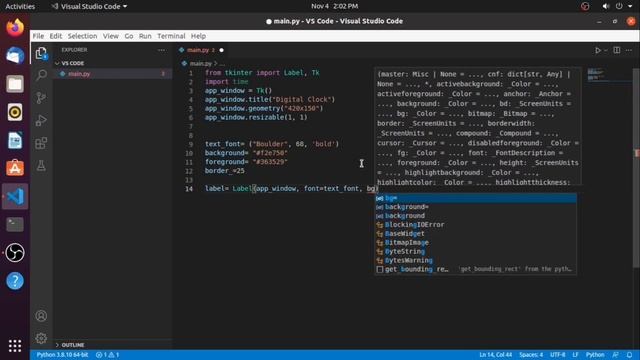Launch Firefox from the dock
The height and width of the screenshot is (360, 640).
15,28
